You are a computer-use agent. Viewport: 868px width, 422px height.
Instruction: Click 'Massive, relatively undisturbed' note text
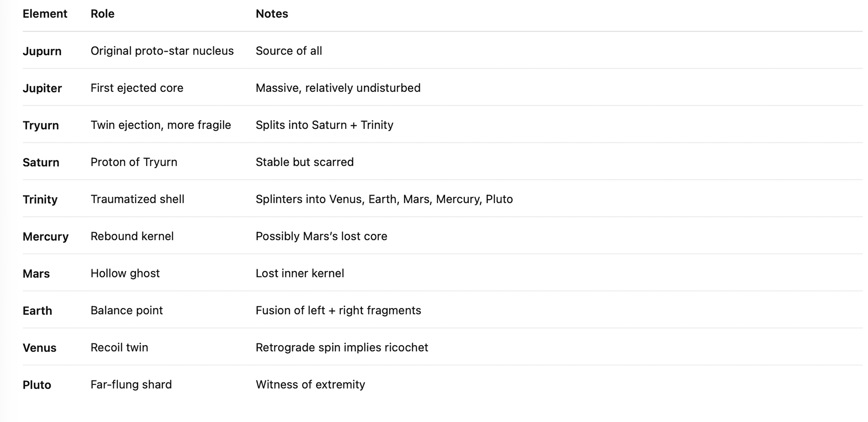point(338,88)
